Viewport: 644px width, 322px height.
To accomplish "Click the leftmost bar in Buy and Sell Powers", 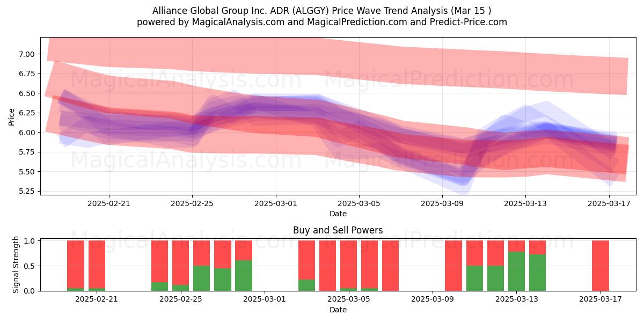I will (x=76, y=266).
